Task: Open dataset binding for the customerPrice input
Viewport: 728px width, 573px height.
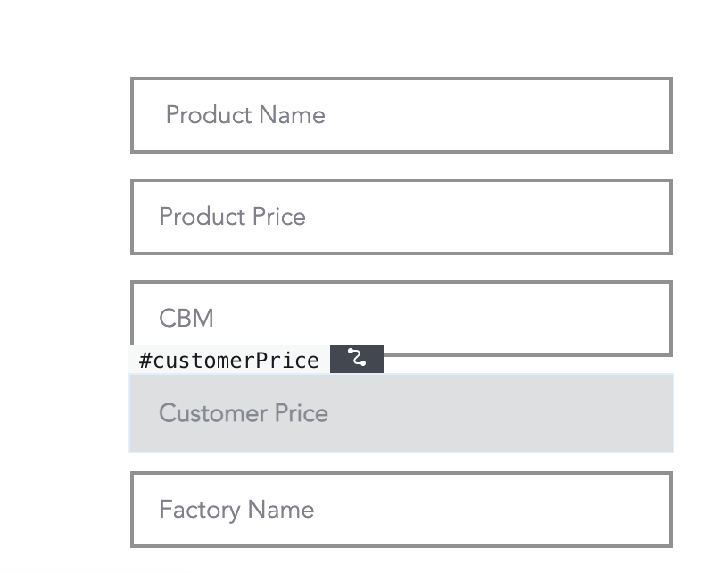Action: (357, 359)
